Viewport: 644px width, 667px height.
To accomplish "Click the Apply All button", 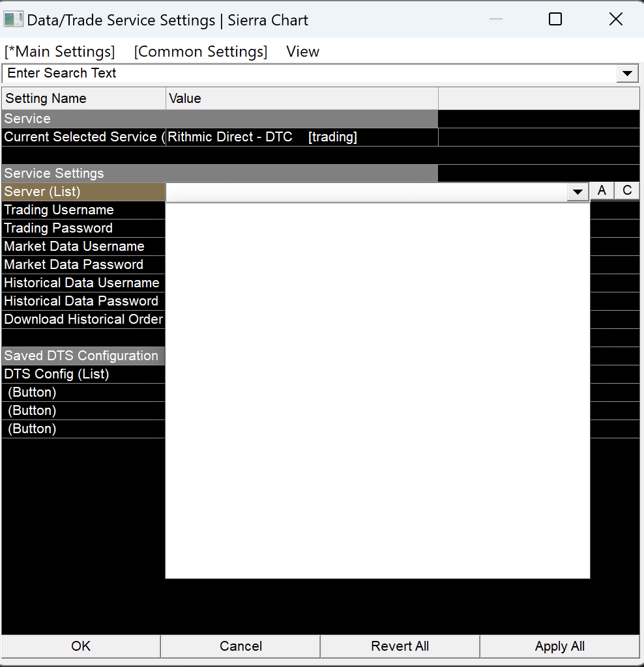I will coord(560,646).
